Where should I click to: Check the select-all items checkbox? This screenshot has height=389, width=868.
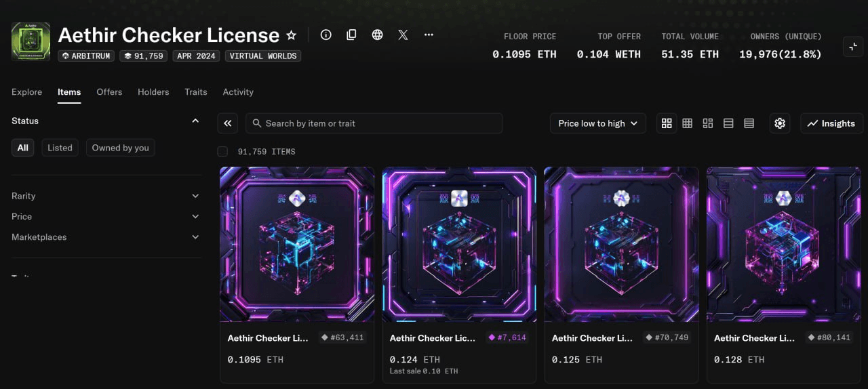coord(222,152)
